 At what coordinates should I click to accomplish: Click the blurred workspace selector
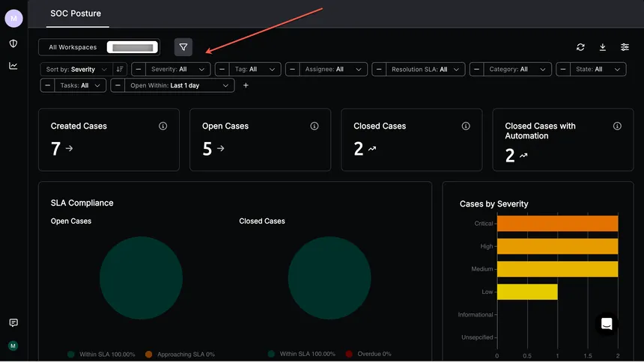133,47
